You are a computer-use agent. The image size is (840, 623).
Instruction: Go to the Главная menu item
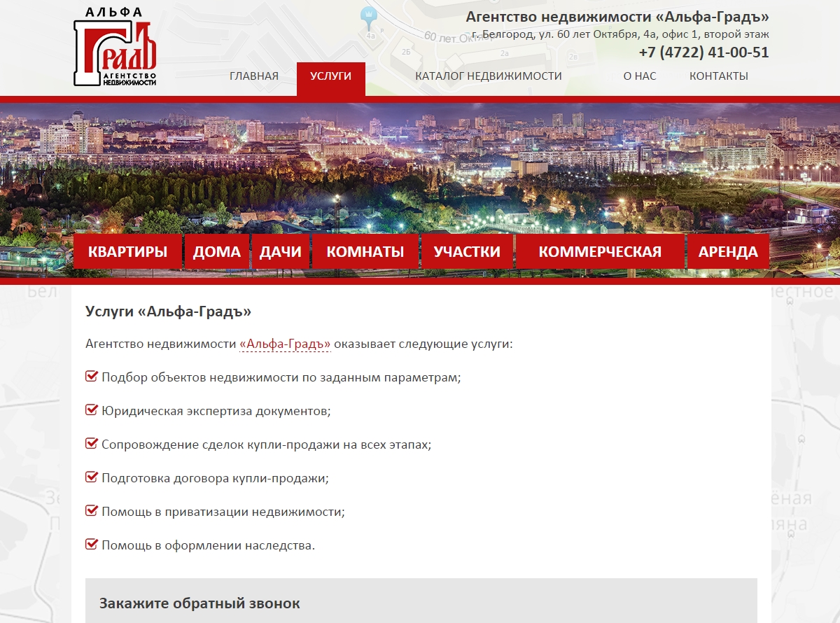254,76
